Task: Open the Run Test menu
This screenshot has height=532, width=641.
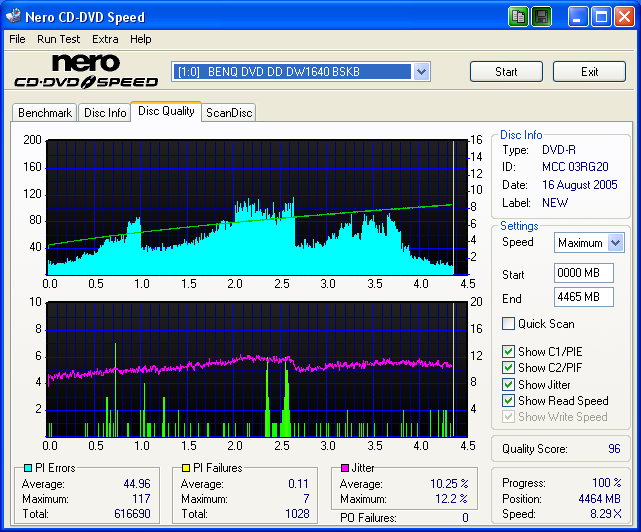Action: pyautogui.click(x=59, y=39)
